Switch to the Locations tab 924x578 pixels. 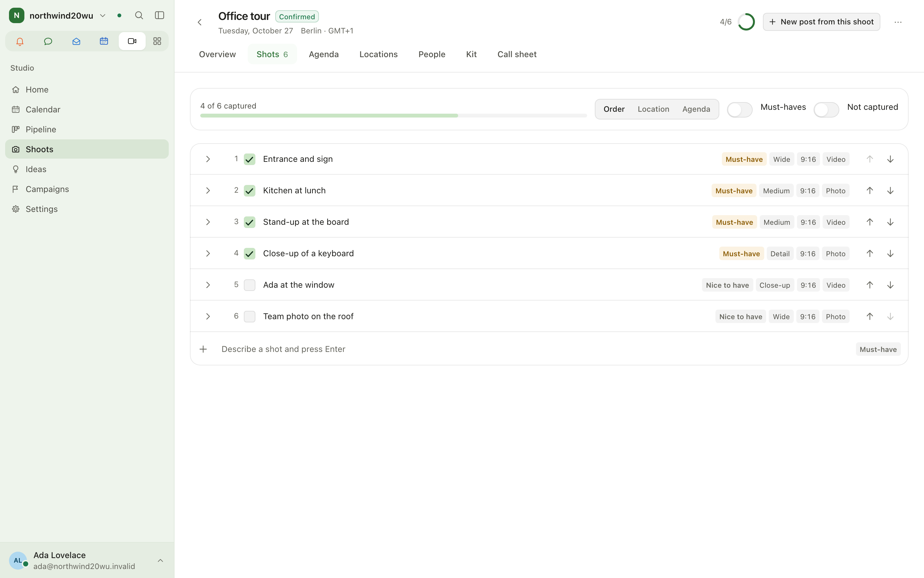(x=378, y=54)
